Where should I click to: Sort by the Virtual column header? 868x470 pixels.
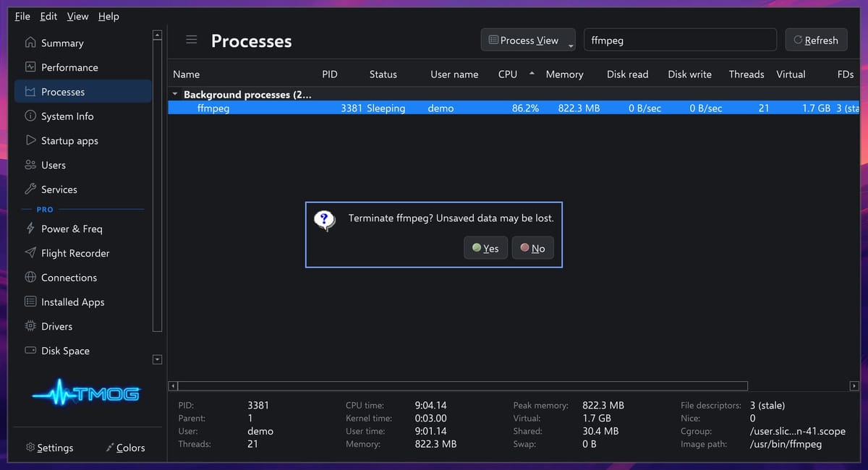(791, 74)
